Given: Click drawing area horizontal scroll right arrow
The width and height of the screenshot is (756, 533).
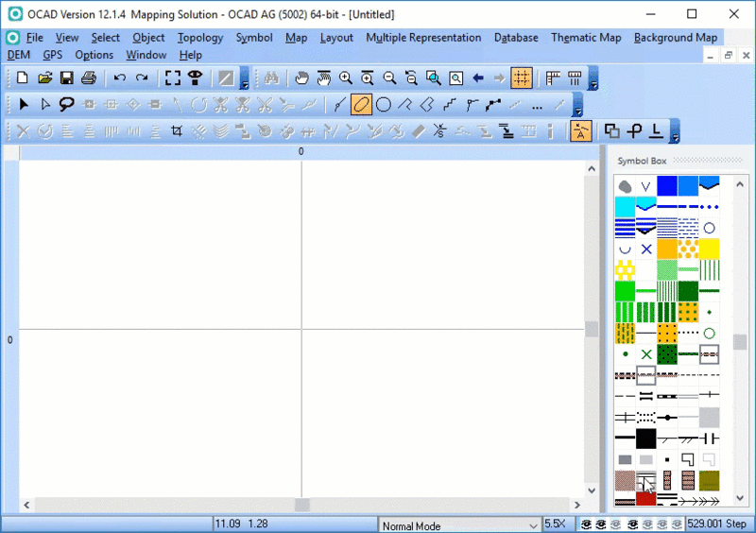Looking at the screenshot, I should [577, 505].
